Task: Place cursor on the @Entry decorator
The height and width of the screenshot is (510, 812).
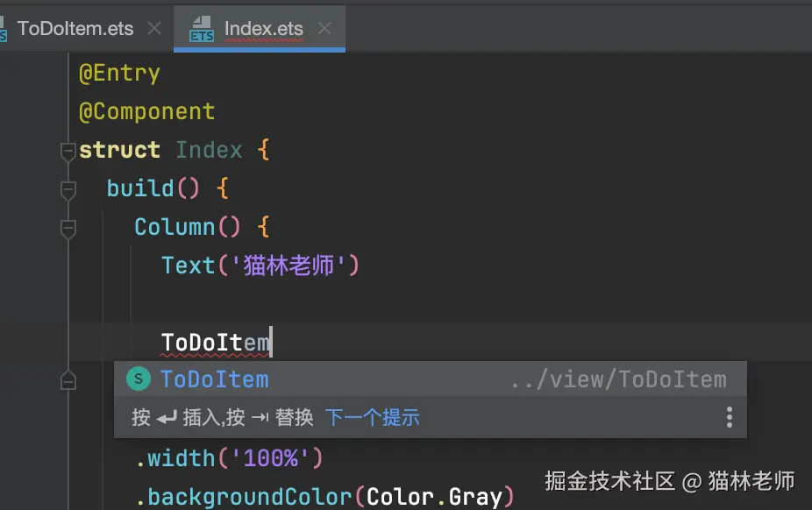Action: (x=119, y=73)
